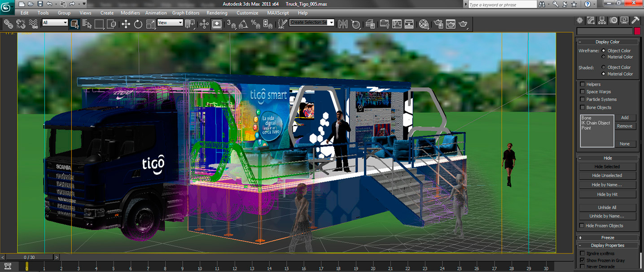Click the Select and Link chain icon
This screenshot has width=644, height=272.
pyautogui.click(x=9, y=24)
